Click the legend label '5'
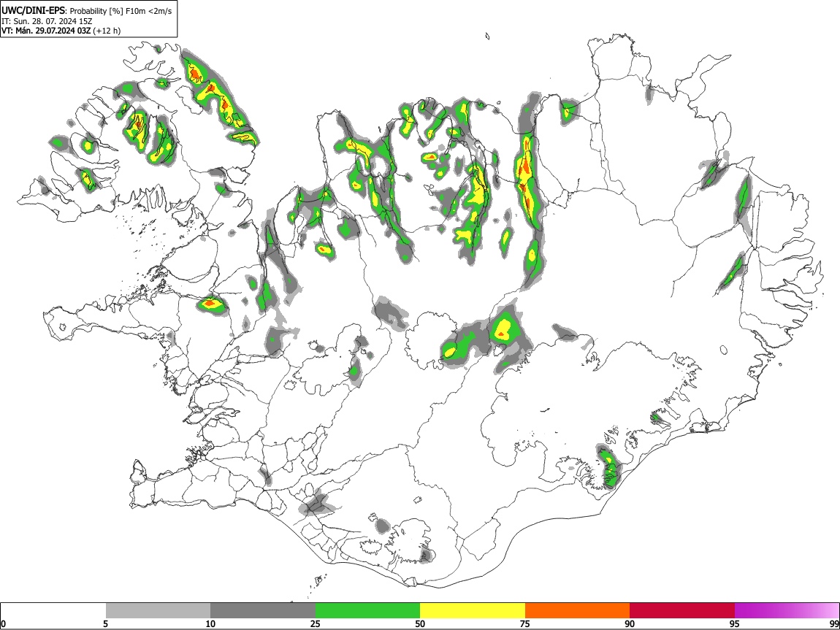 click(x=105, y=623)
